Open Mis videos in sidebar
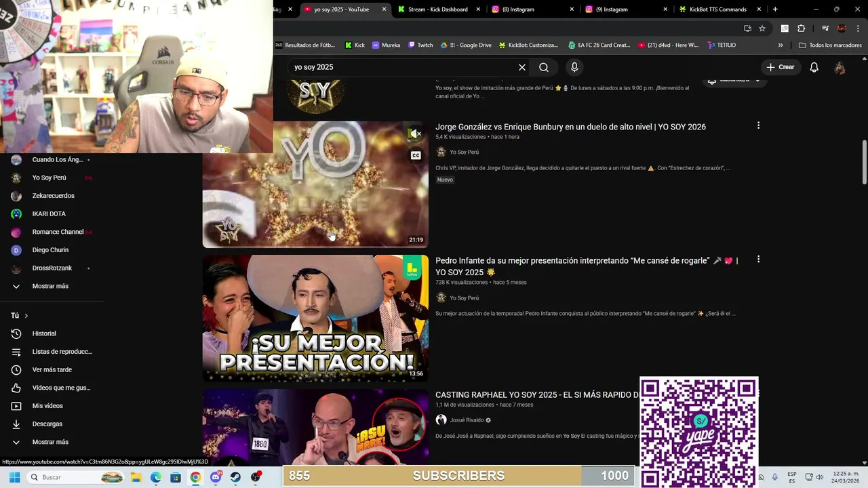The height and width of the screenshot is (488, 868). pos(47,406)
